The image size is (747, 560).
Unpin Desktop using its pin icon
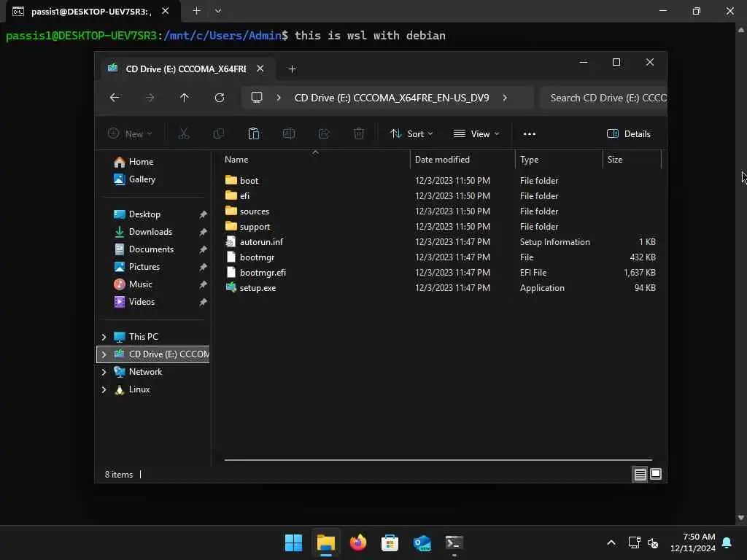click(x=203, y=214)
